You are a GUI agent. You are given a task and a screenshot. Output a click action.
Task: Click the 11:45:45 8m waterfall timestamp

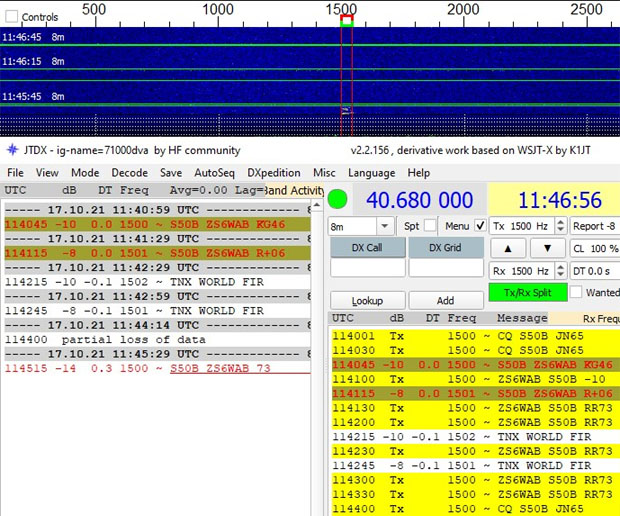[x=33, y=96]
